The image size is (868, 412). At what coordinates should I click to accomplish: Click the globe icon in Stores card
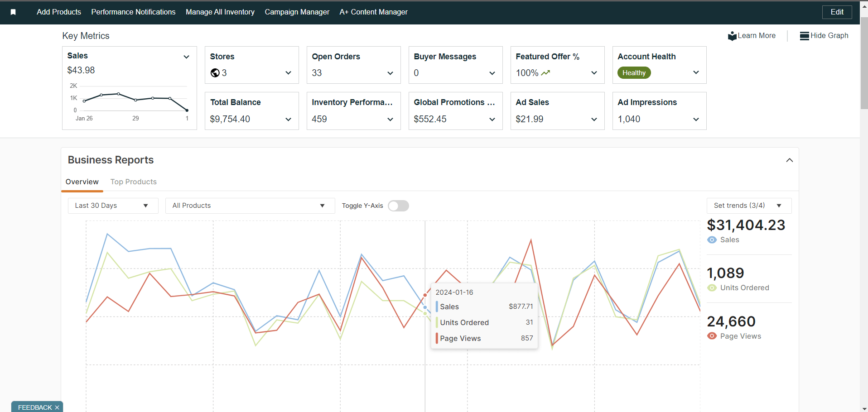[215, 73]
